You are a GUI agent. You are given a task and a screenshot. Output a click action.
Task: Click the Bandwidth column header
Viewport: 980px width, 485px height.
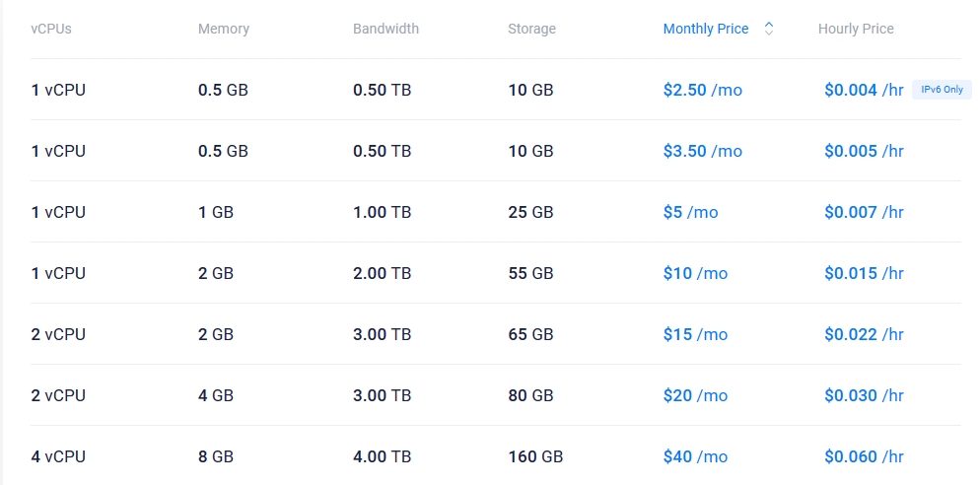point(385,29)
